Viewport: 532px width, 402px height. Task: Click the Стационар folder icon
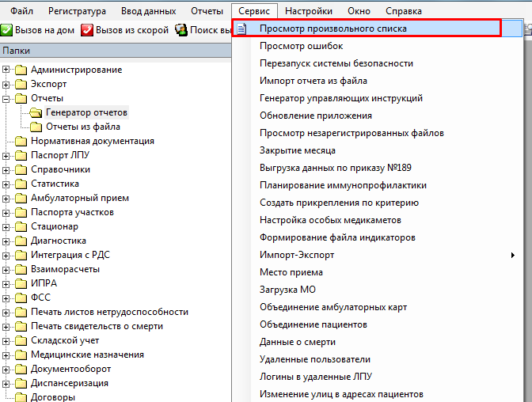pos(21,226)
